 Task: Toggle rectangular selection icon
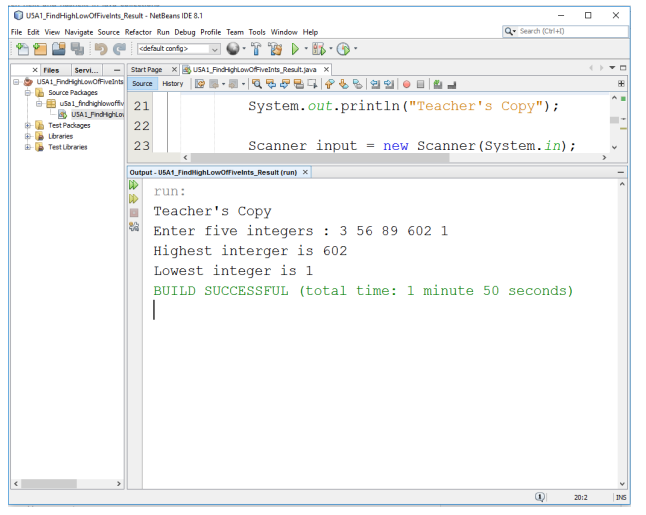pyautogui.click(x=313, y=84)
